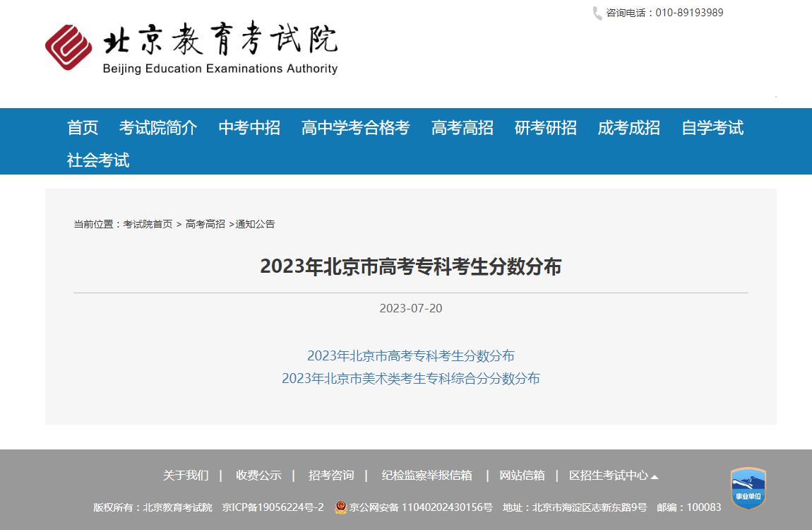Expand the 区招生考试中心 arrow in the footer
The height and width of the screenshot is (530, 812).
pos(655,476)
